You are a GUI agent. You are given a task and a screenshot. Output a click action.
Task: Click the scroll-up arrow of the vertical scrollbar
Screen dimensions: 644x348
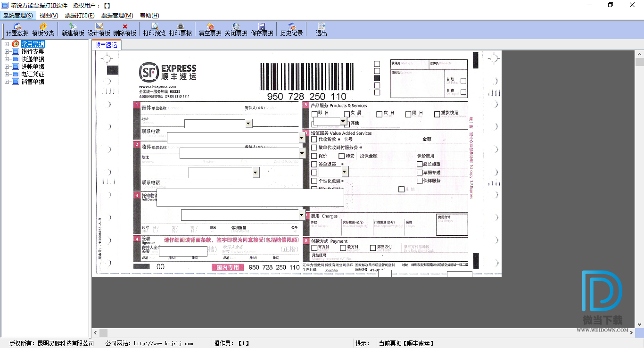coord(640,54)
